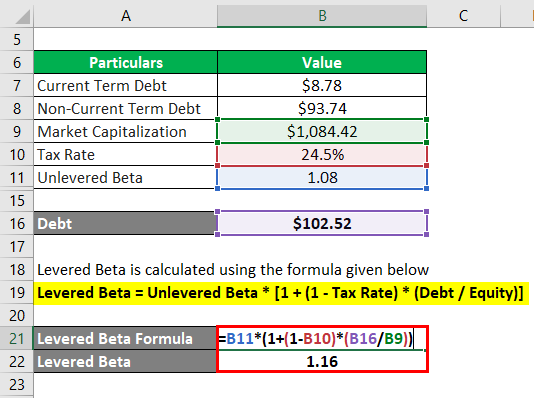The height and width of the screenshot is (398, 534).
Task: Select row 7 header
Action: 17,85
